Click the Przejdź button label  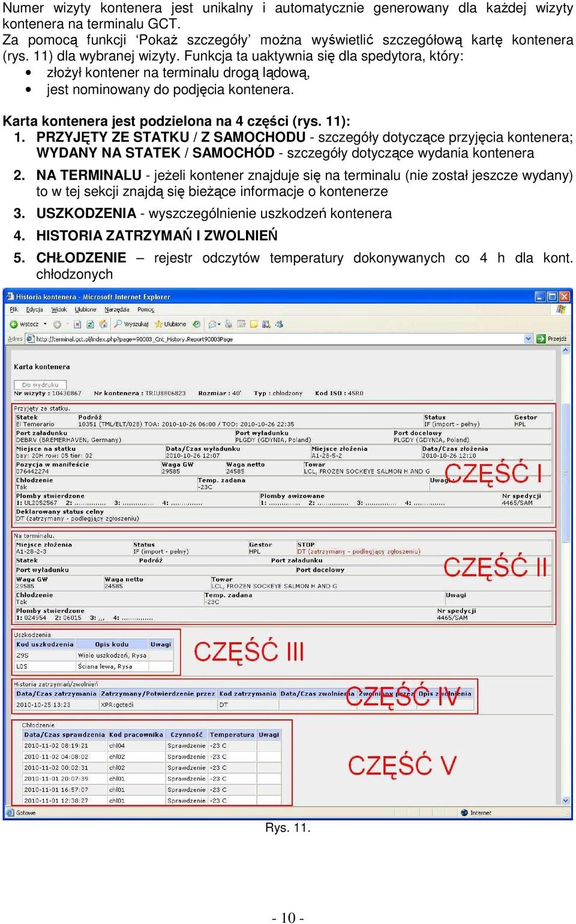click(x=557, y=339)
